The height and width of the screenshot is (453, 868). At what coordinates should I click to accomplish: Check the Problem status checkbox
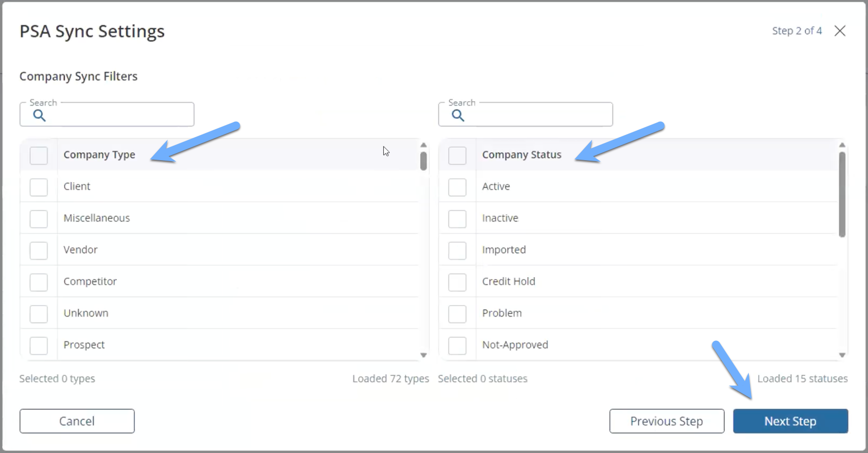point(457,313)
